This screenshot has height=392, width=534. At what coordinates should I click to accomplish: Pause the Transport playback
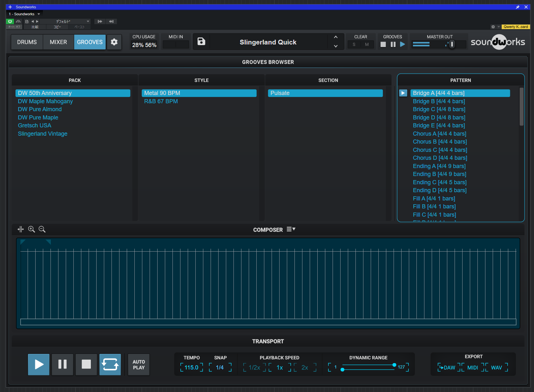pyautogui.click(x=63, y=364)
